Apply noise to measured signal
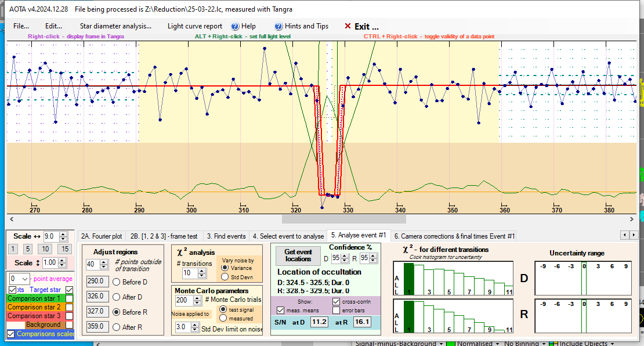The height and width of the screenshot is (346, 644). (223, 318)
